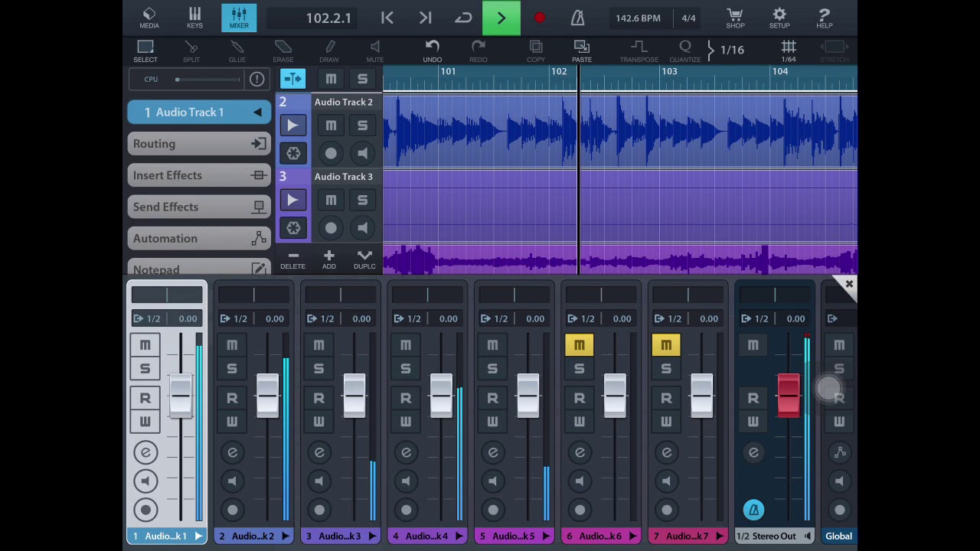The width and height of the screenshot is (980, 551).
Task: Start playback with green Play button
Action: click(x=501, y=18)
